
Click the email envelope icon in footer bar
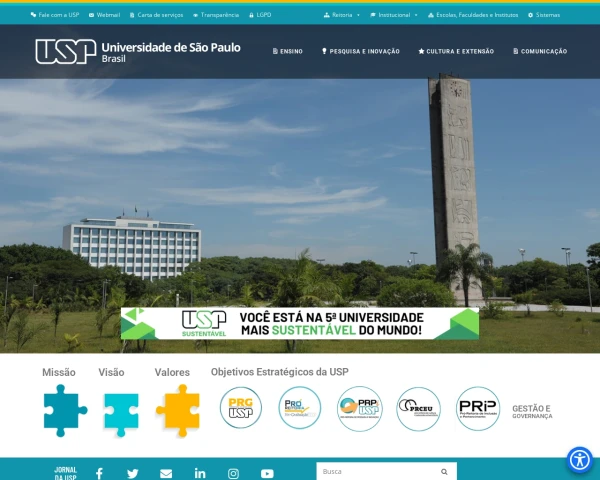(x=166, y=473)
